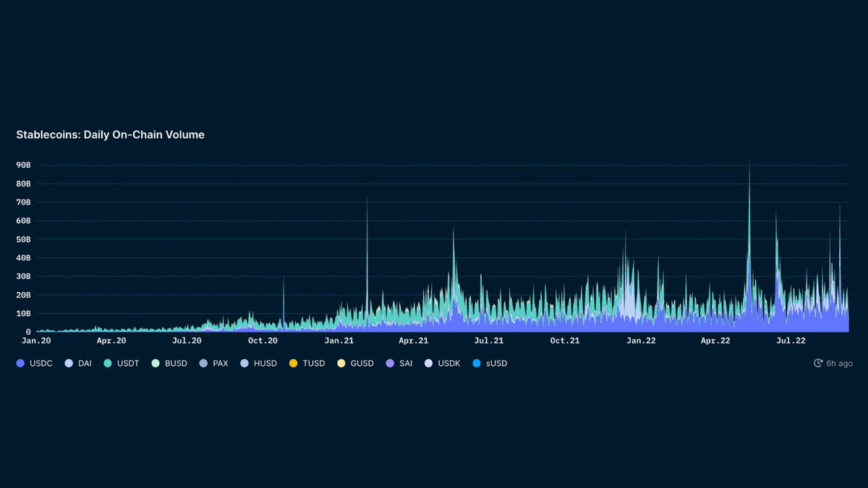Click the Apr.21 x-axis label
The image size is (868, 488).
tap(413, 340)
